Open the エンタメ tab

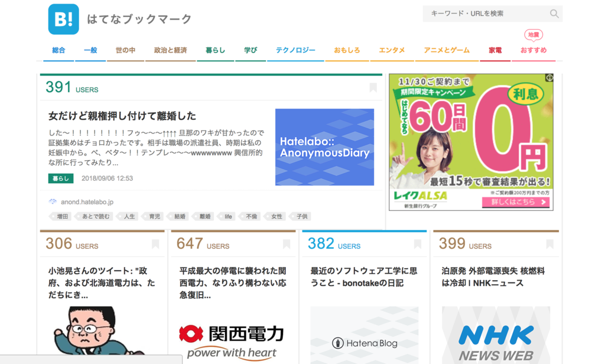click(x=392, y=50)
